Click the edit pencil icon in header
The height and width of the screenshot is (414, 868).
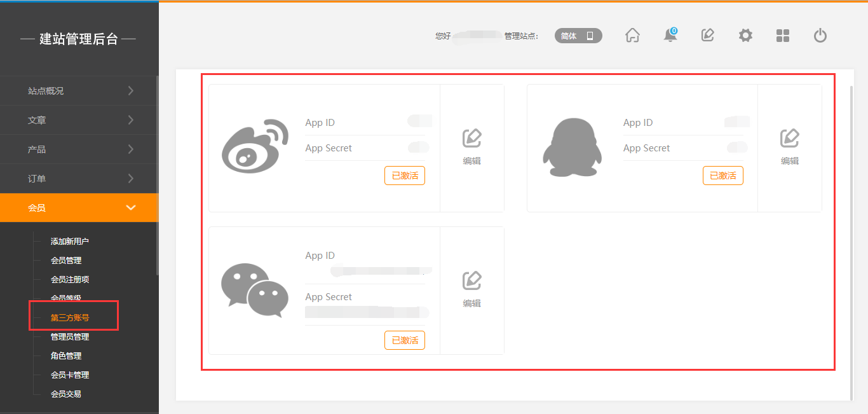coord(707,36)
